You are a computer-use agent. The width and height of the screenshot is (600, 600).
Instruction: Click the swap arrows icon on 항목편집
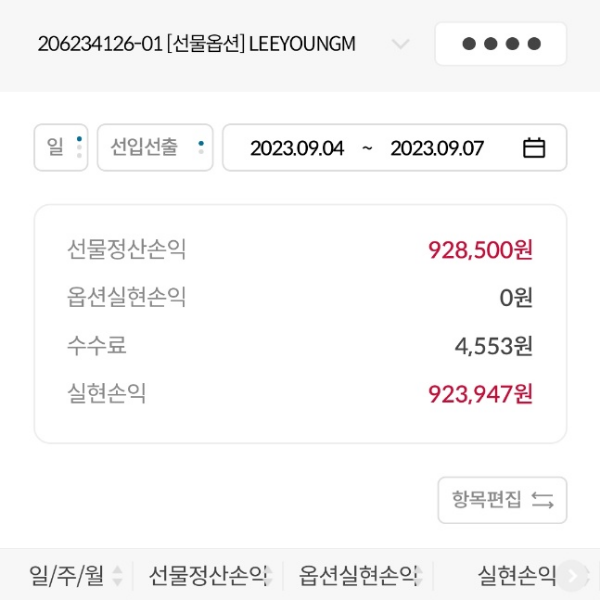tap(542, 500)
